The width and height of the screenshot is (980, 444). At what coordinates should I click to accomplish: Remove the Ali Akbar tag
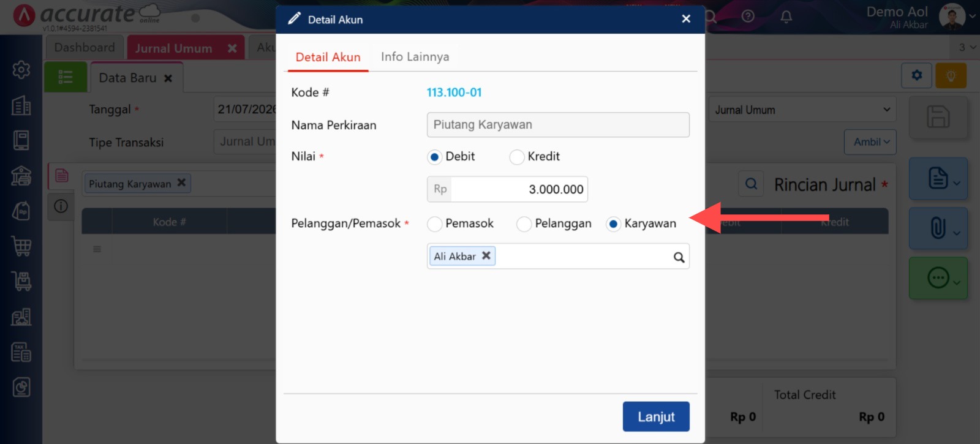pos(486,255)
